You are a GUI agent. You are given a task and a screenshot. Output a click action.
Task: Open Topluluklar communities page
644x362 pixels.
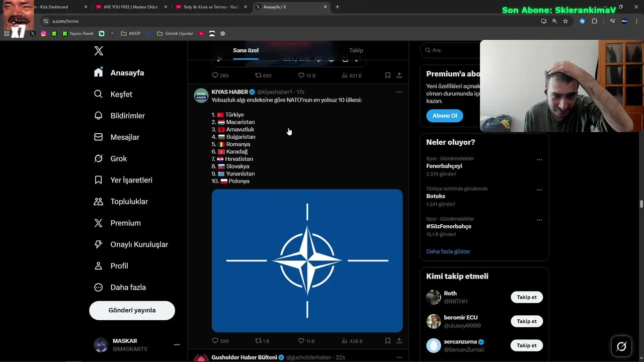[121, 202]
